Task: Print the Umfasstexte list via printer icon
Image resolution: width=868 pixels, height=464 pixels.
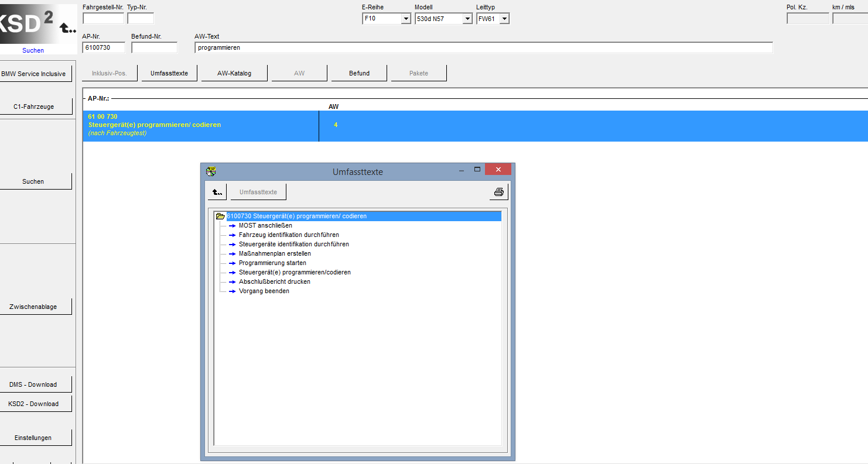Action: pos(498,192)
